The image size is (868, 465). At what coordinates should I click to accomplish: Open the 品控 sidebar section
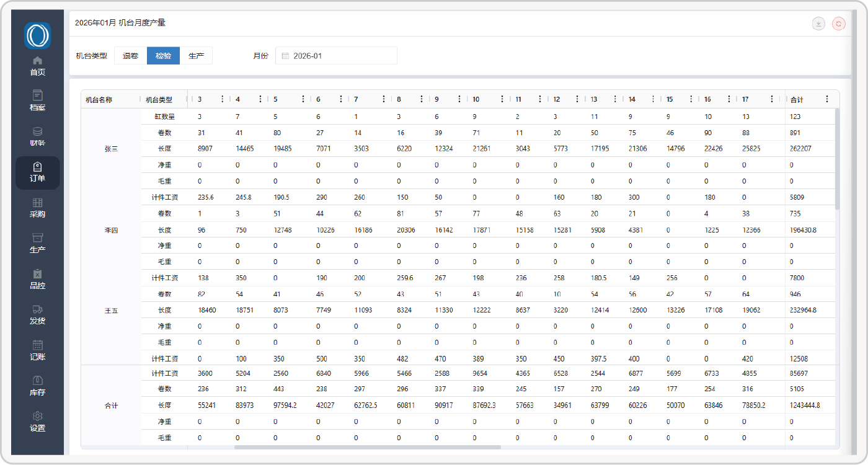37,280
